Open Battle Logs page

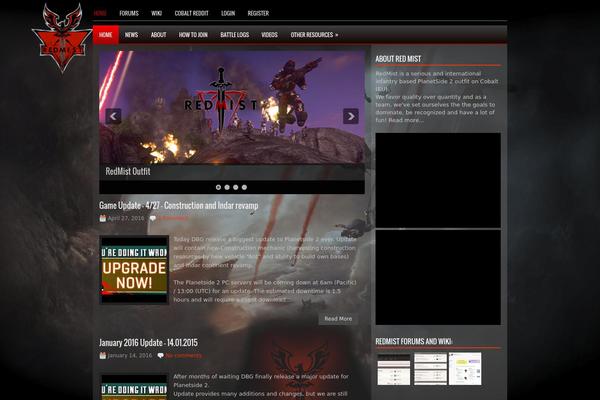(x=235, y=35)
